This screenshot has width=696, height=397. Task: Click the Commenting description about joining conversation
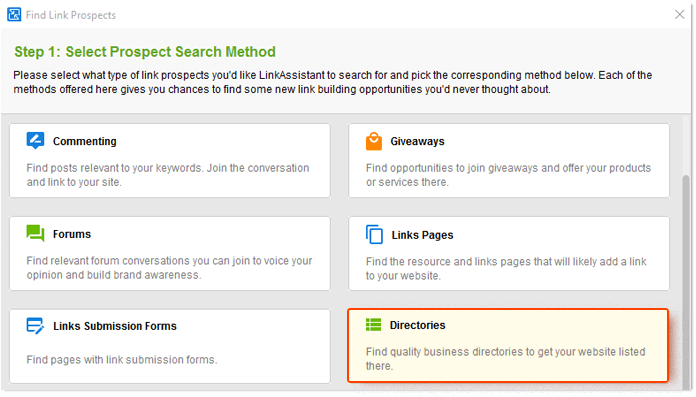tap(168, 175)
